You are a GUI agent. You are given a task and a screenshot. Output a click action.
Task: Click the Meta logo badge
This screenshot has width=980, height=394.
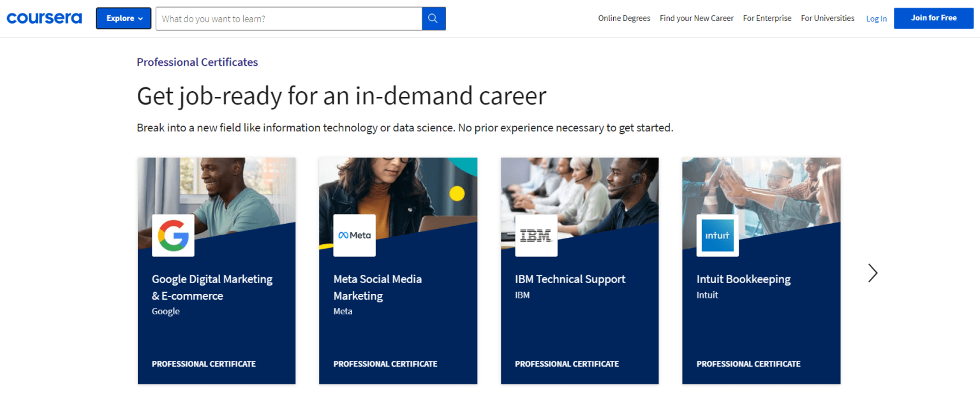pyautogui.click(x=354, y=235)
